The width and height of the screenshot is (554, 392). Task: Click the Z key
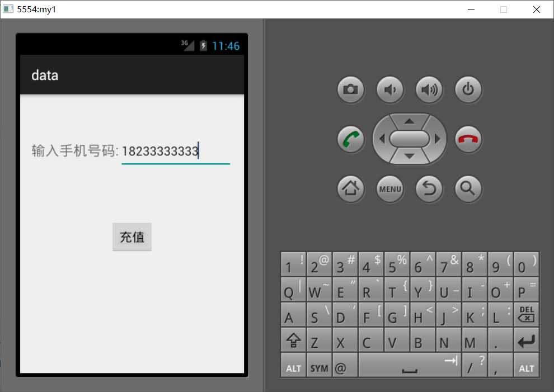click(319, 340)
